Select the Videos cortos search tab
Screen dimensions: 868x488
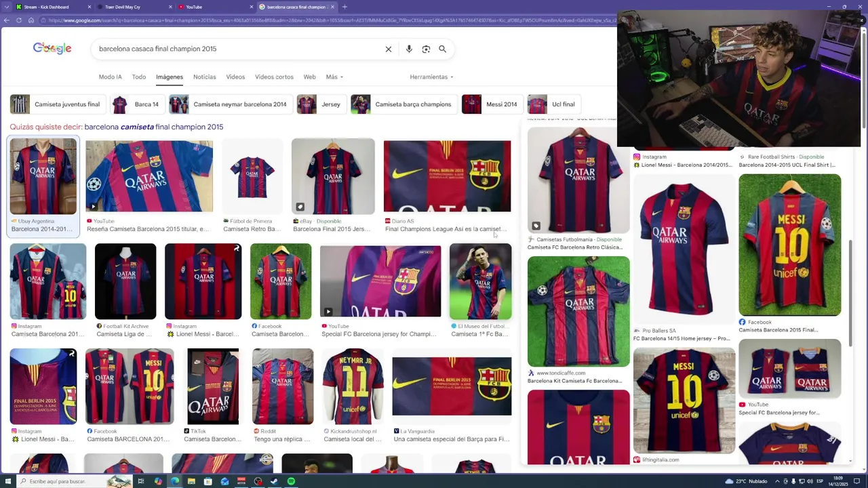point(274,77)
